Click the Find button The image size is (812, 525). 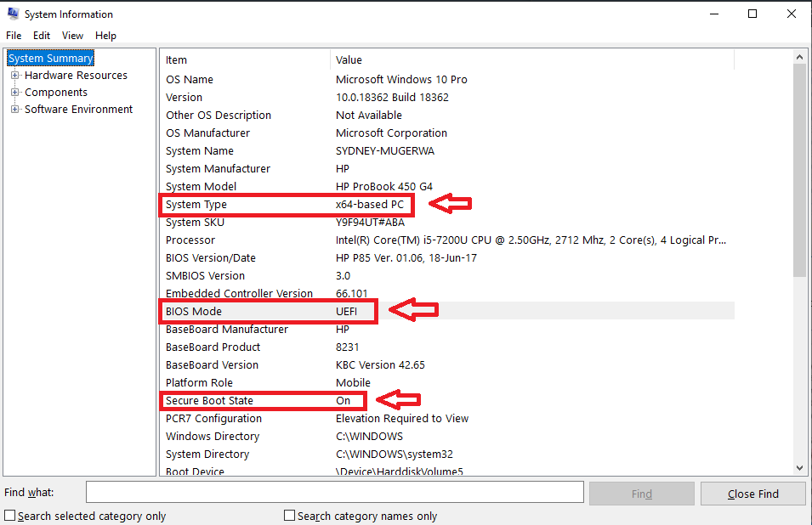[642, 494]
